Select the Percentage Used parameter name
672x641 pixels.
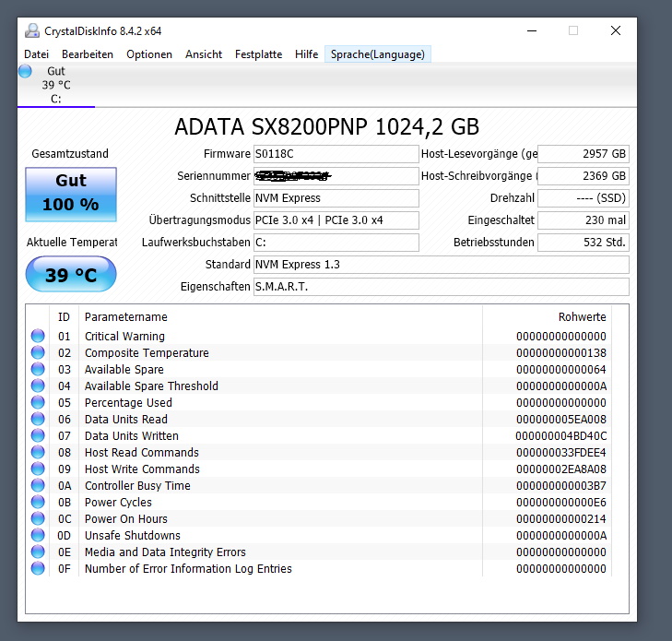click(128, 403)
